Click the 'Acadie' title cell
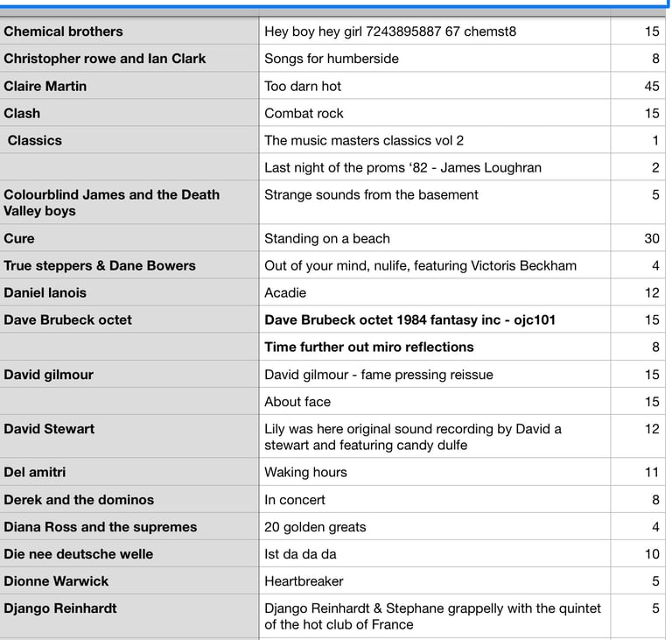Viewport: 672px width, 640px height. (x=435, y=292)
